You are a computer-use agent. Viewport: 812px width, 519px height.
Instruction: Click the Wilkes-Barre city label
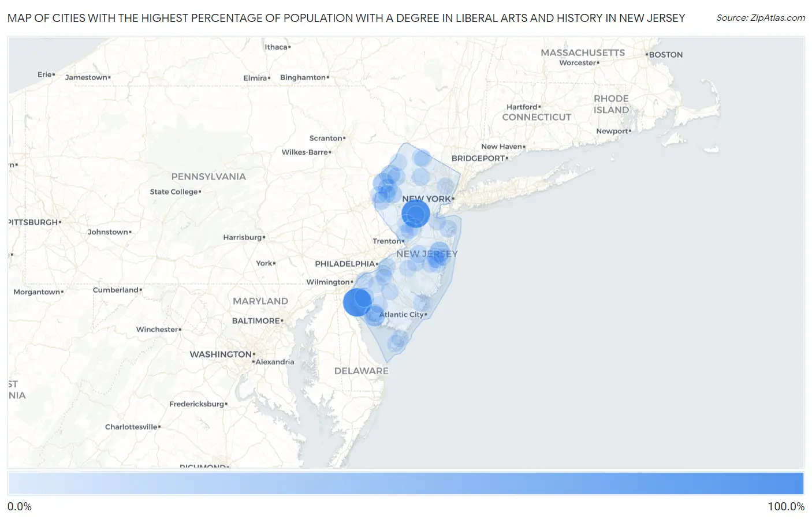(x=305, y=152)
